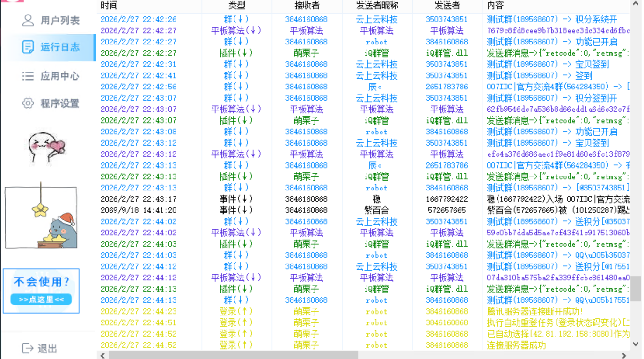The width and height of the screenshot is (644, 359).
Task: Click hash content starting efc4a376d686
Action: click(x=558, y=154)
